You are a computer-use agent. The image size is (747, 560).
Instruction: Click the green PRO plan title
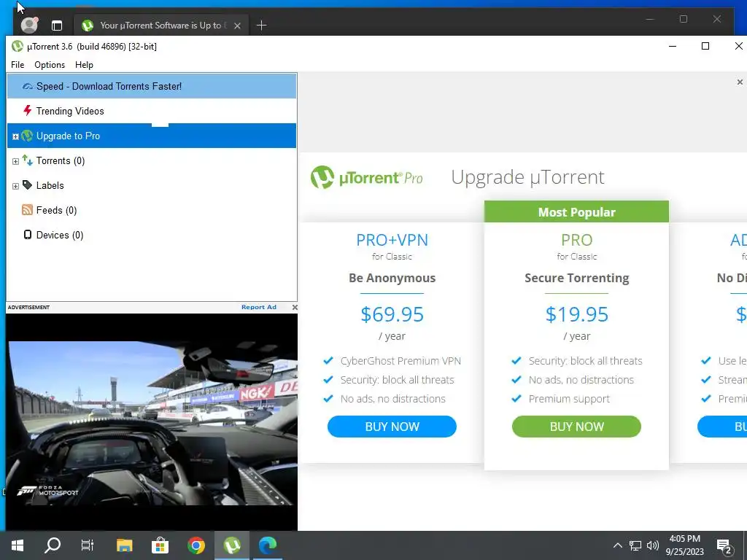(576, 240)
